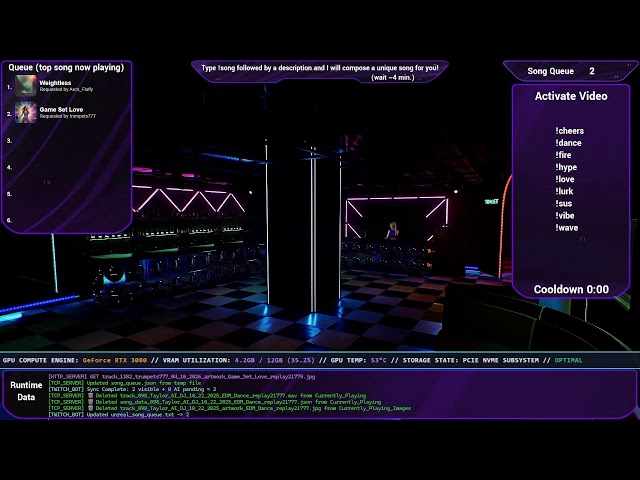This screenshot has height=480, width=640.
Task: Click the deleted .wav file log line
Action: 207,396
